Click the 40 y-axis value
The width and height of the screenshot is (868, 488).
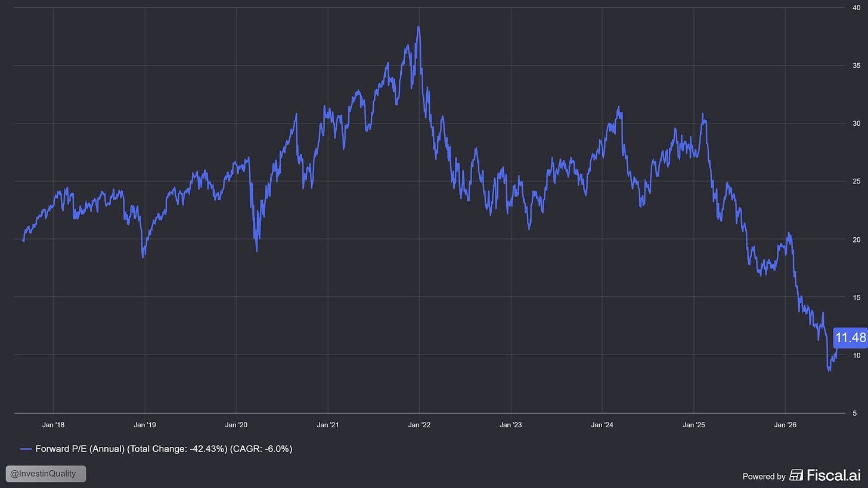pyautogui.click(x=855, y=8)
